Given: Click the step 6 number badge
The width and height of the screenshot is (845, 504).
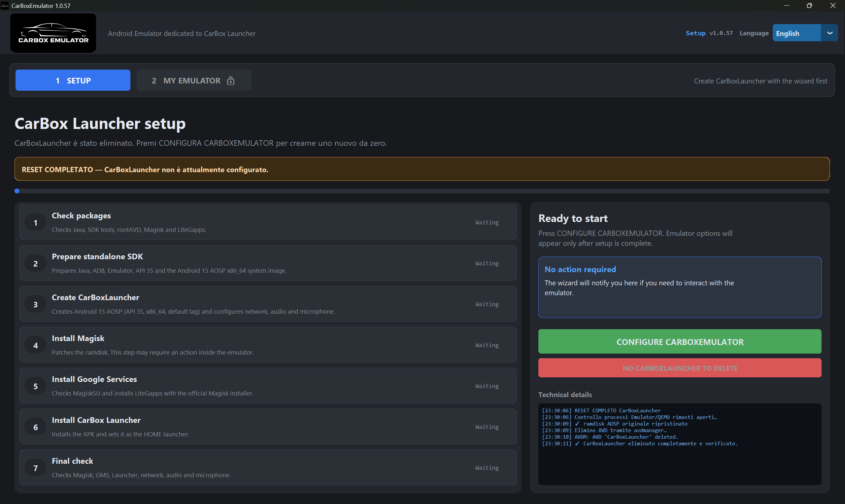Looking at the screenshot, I should pos(35,427).
